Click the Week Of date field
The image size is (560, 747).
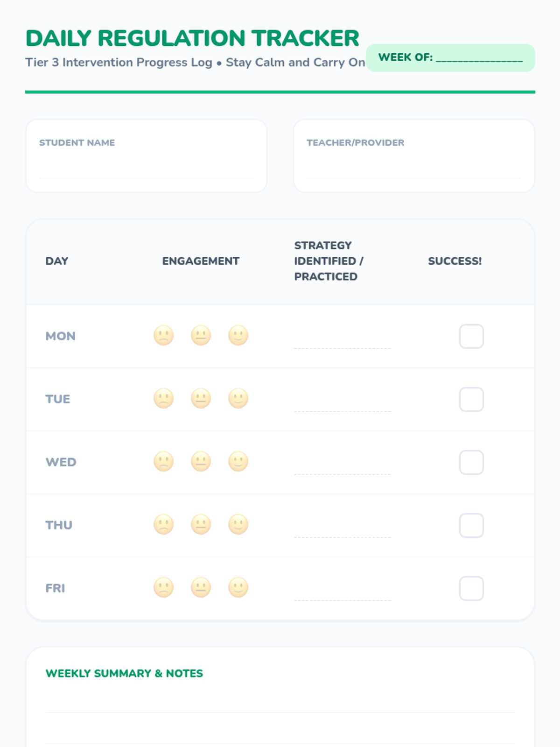coord(479,57)
